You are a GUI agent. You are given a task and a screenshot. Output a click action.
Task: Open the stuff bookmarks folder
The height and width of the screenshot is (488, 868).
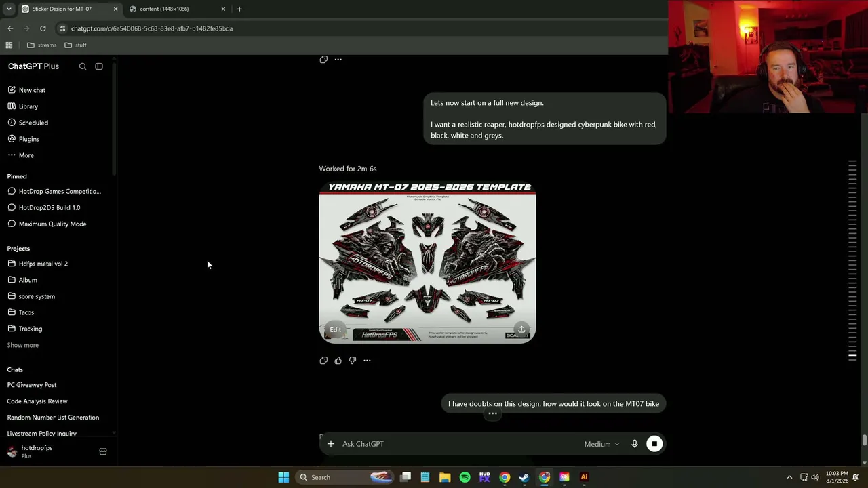76,45
